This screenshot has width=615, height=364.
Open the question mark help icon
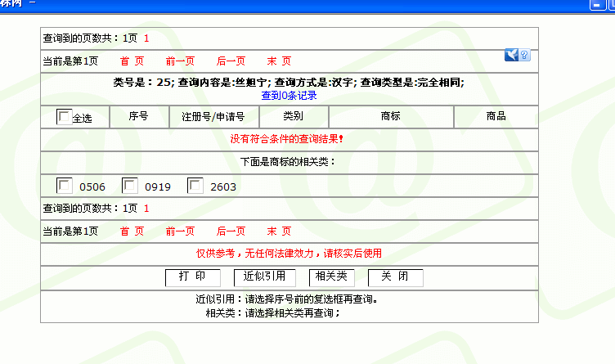pos(524,55)
